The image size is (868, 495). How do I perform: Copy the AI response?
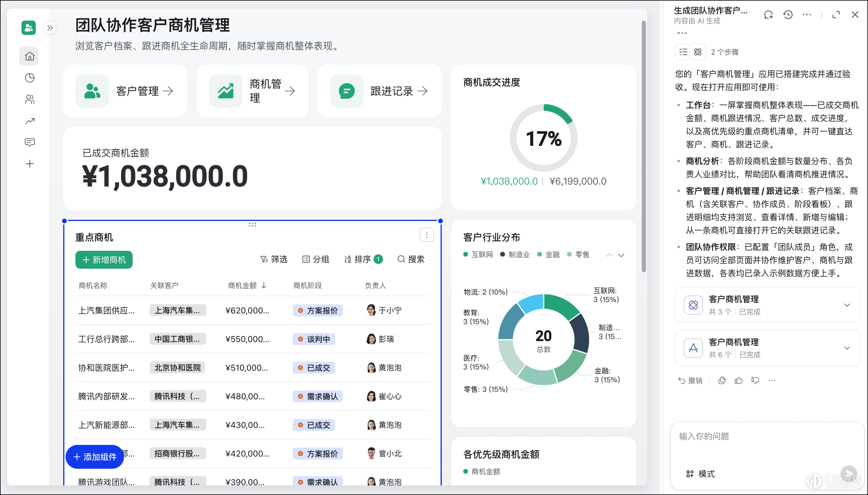pos(722,380)
